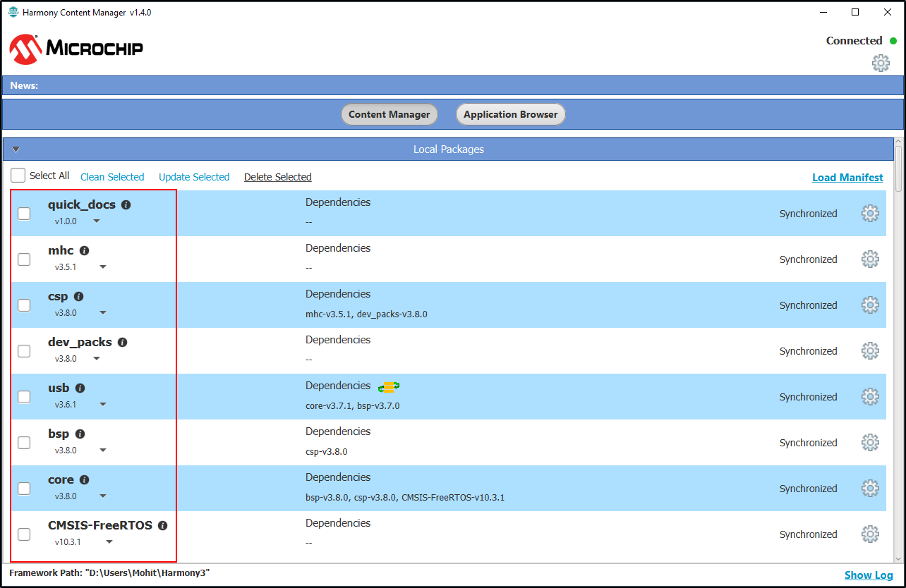
Task: Click the info icon next to CMSIS-FreeRTOS
Action: coord(163,526)
